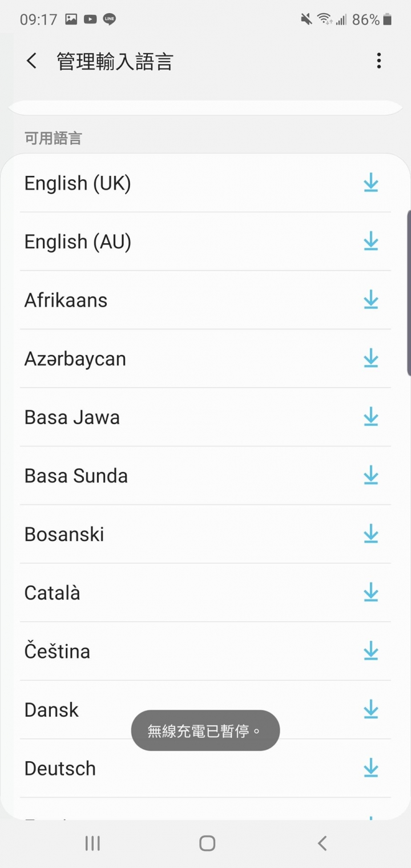Screen dimensions: 411x868
Task: Open the three-dot more options menu
Action: coord(378,61)
